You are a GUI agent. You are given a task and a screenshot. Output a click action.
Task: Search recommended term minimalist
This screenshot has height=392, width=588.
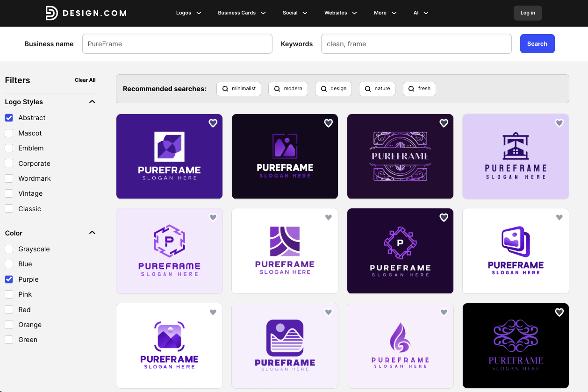click(x=239, y=89)
